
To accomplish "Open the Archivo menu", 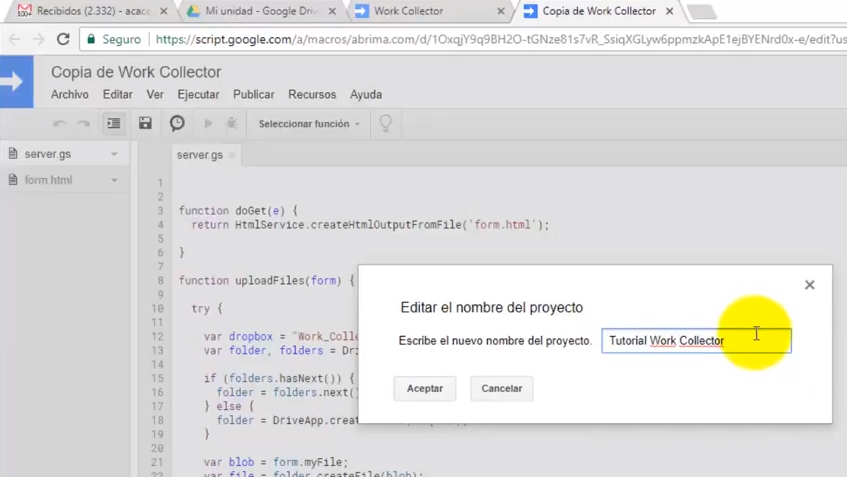I will pyautogui.click(x=70, y=95).
